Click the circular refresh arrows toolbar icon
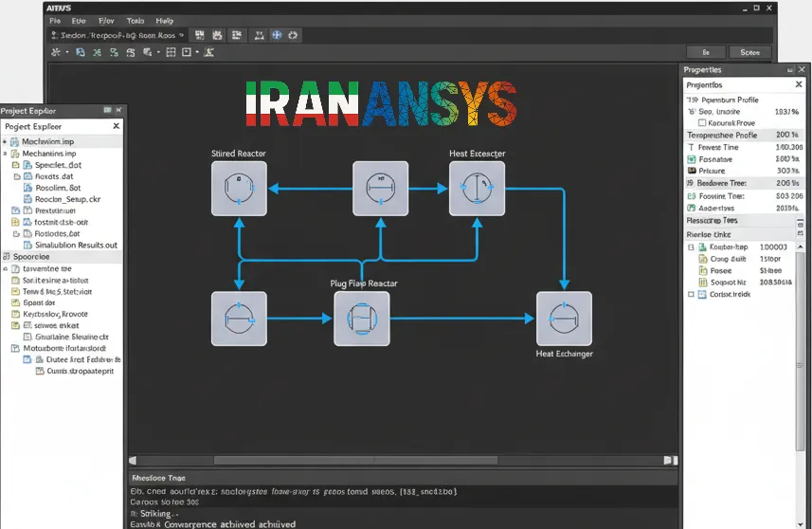 [x=293, y=35]
